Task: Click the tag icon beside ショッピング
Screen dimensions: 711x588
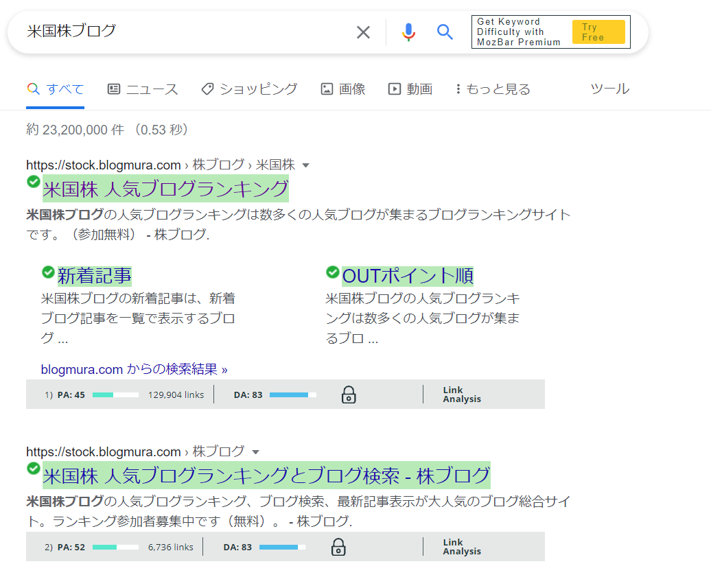Action: tap(208, 89)
